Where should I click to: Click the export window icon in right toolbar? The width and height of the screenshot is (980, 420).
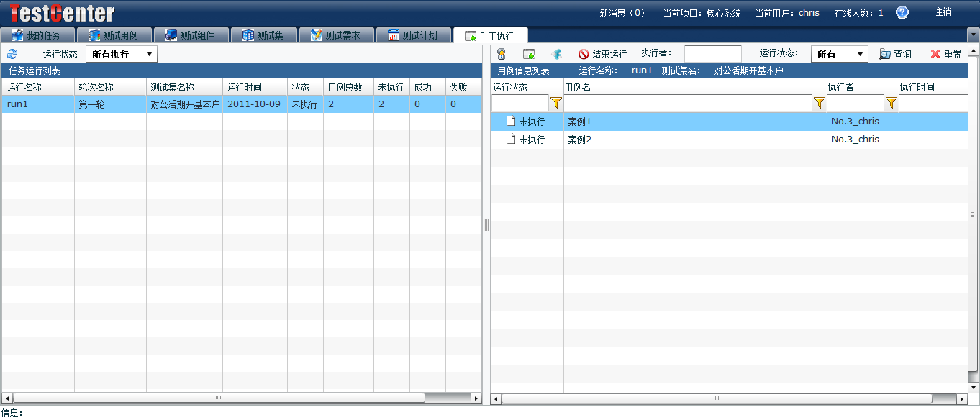[x=529, y=54]
